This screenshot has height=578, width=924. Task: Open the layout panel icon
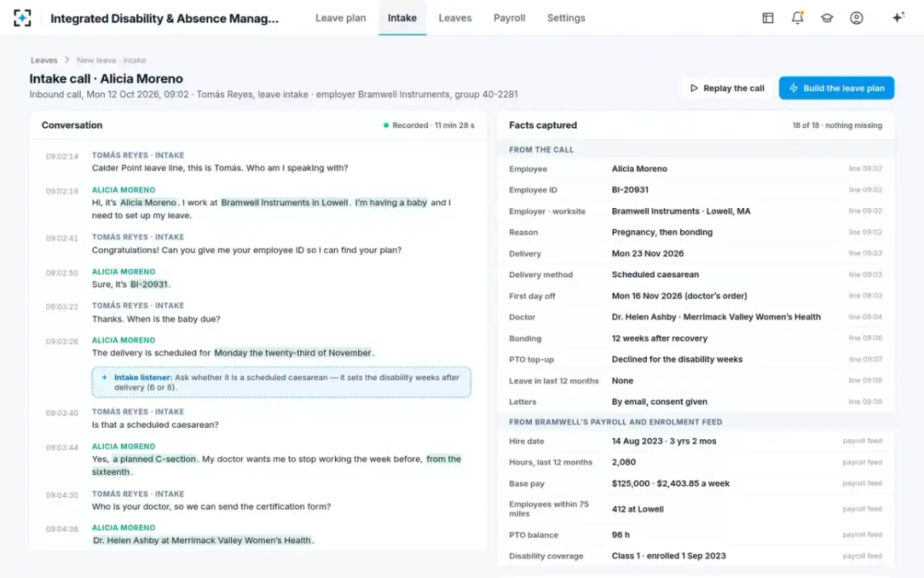768,18
